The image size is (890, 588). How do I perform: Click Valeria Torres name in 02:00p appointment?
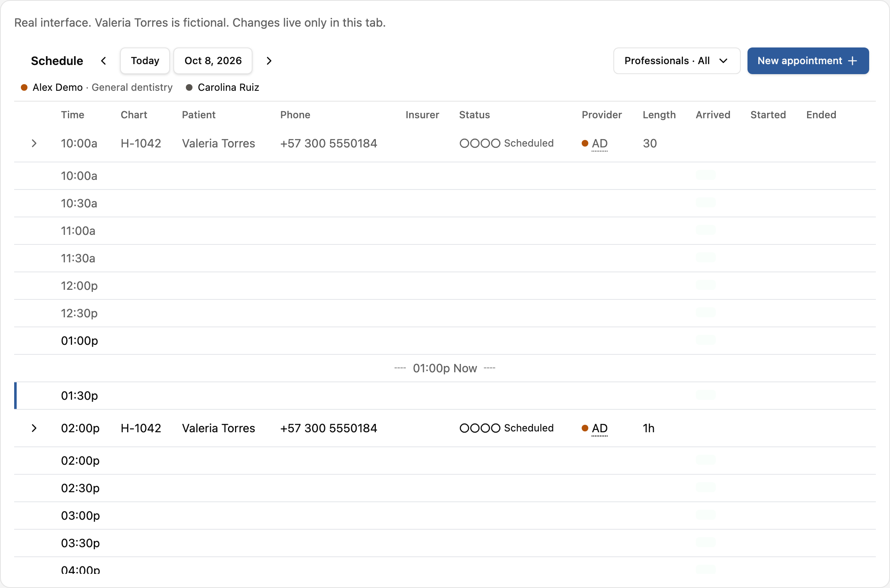[218, 428]
